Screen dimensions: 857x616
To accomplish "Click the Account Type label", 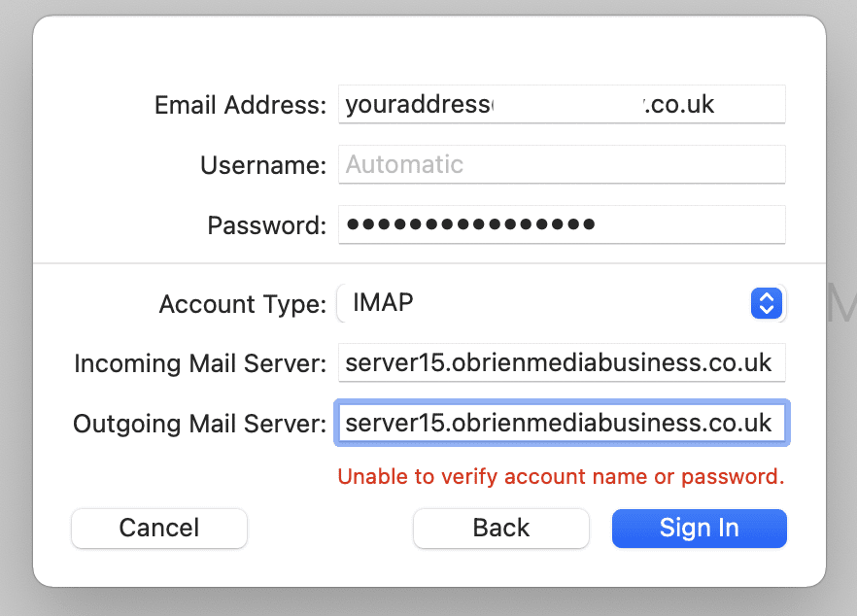I will pos(242,305).
